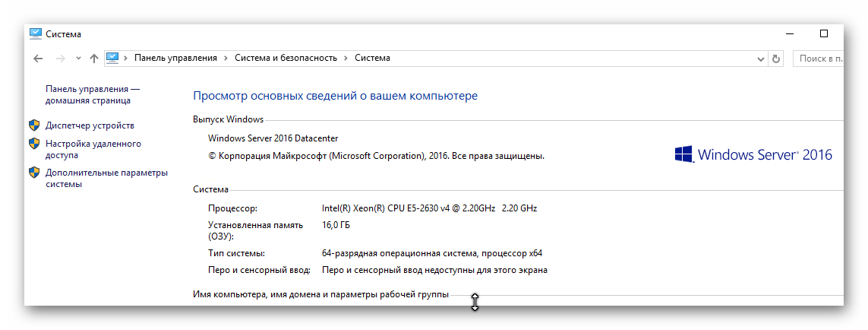Click the shield icon beside Диспетчер устройств
Image resolution: width=868 pixels, height=330 pixels.
(34, 125)
